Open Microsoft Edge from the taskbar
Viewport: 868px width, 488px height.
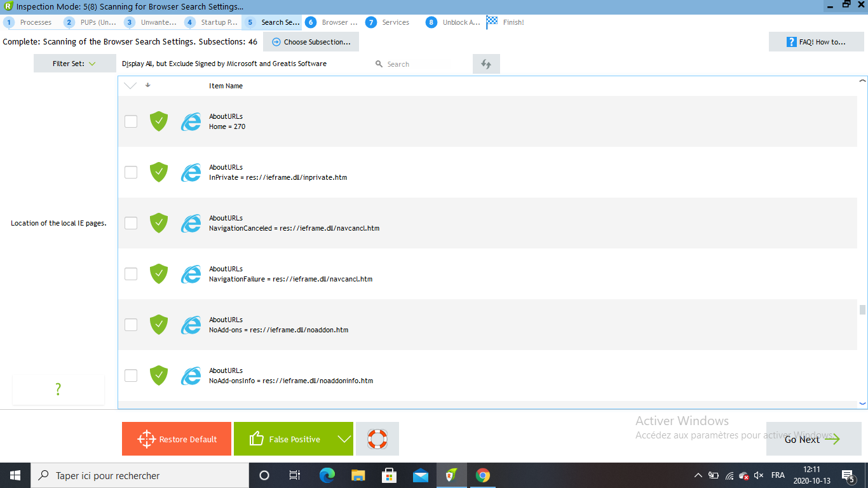tap(327, 475)
